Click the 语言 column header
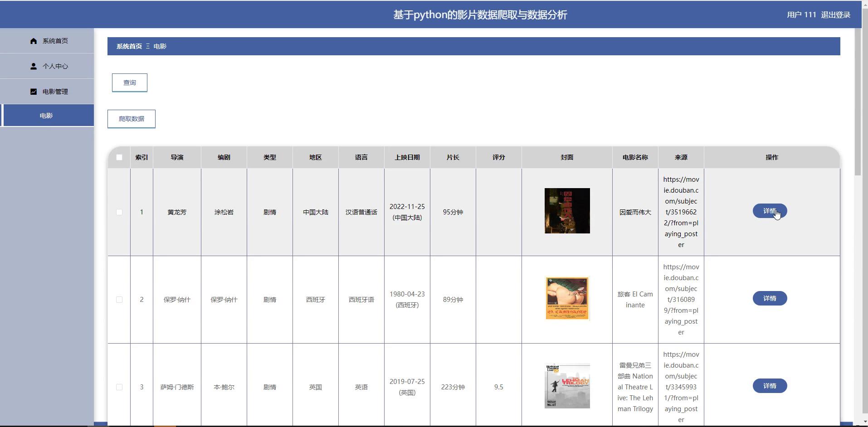868x427 pixels. point(361,157)
